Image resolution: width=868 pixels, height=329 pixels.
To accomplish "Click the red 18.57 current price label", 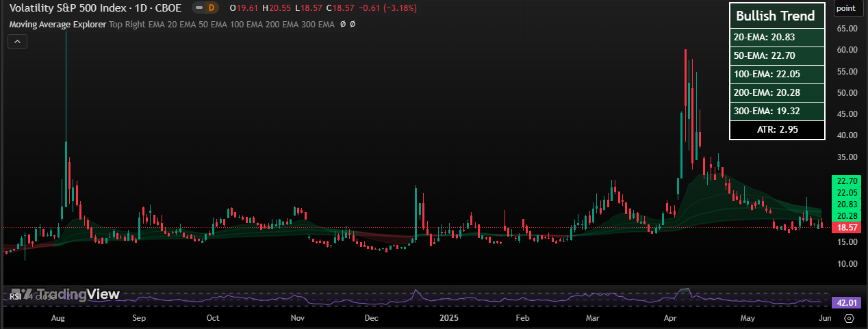I will (x=847, y=227).
